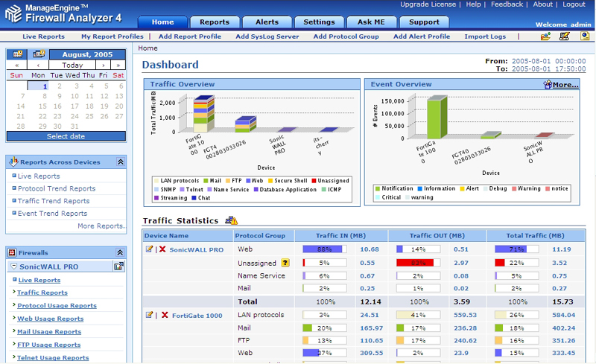Click the icon right of SonicWALL PRO sidebar header
This screenshot has width=596, height=364.
pyautogui.click(x=118, y=266)
